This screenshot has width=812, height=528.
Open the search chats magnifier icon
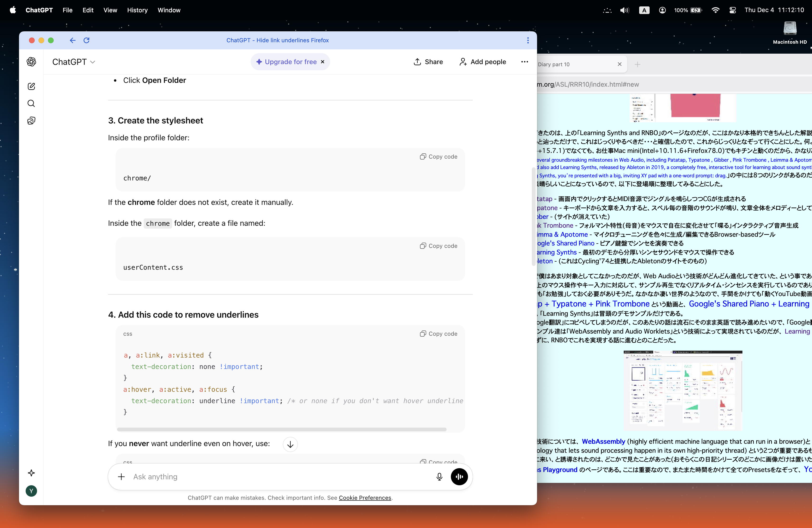click(31, 103)
